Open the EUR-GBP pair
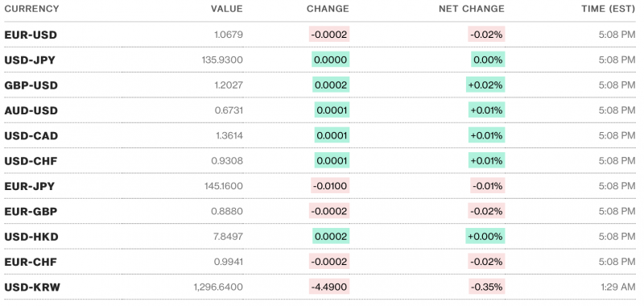The height and width of the screenshot is (306, 644). pyautogui.click(x=31, y=212)
